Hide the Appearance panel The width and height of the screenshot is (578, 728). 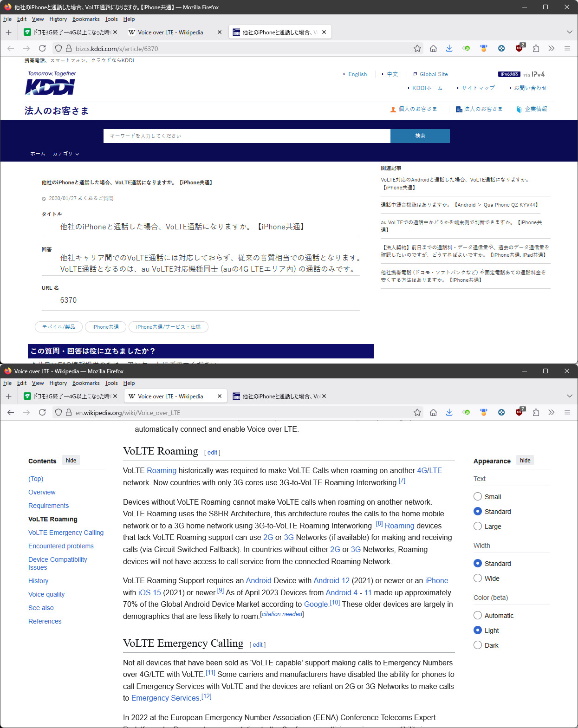[x=525, y=460]
